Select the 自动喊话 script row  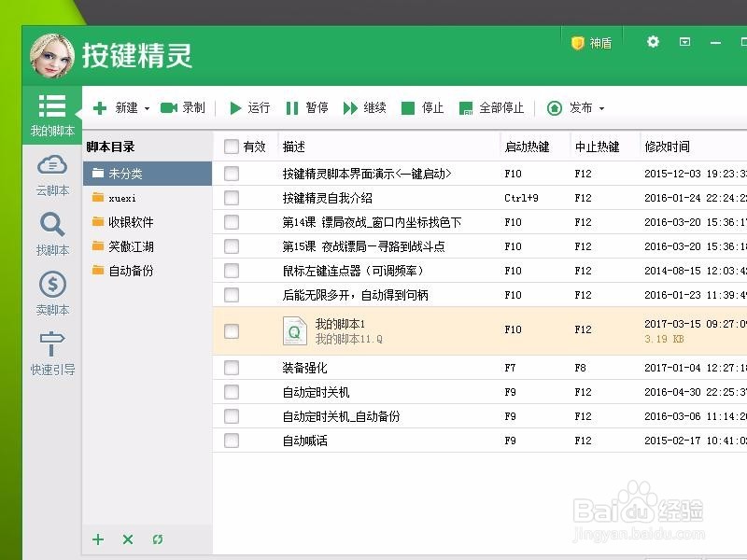pyautogui.click(x=480, y=441)
